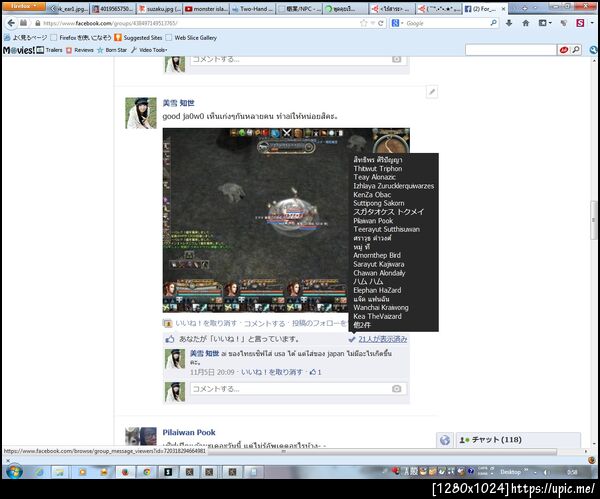This screenshot has width=600, height=499.
Task: Click the 21人が表示済み seen-by link
Action: [x=382, y=339]
